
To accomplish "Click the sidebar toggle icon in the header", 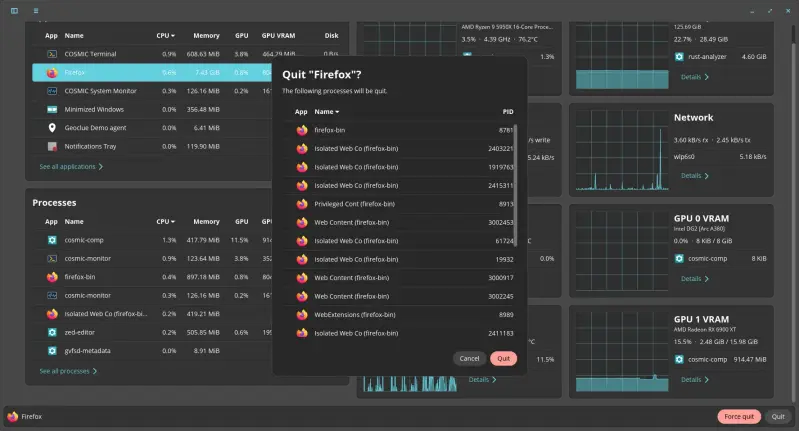I will tap(14, 11).
